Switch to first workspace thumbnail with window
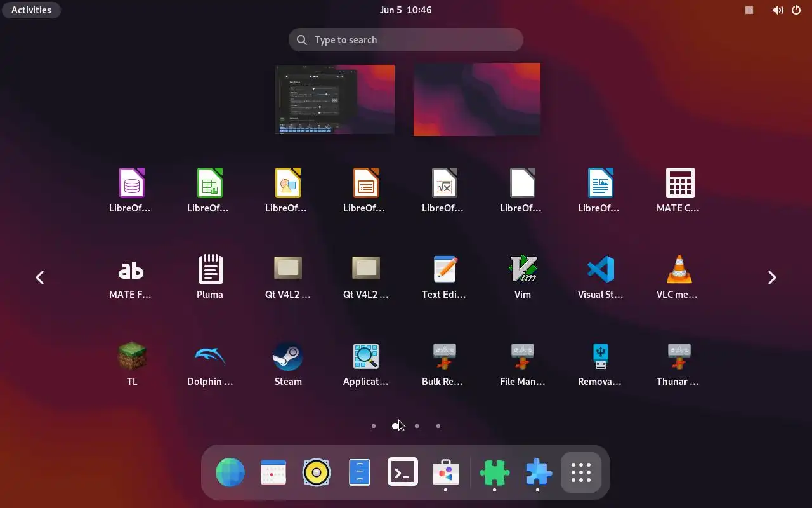Screen dimensions: 812x508 [x=335, y=100]
